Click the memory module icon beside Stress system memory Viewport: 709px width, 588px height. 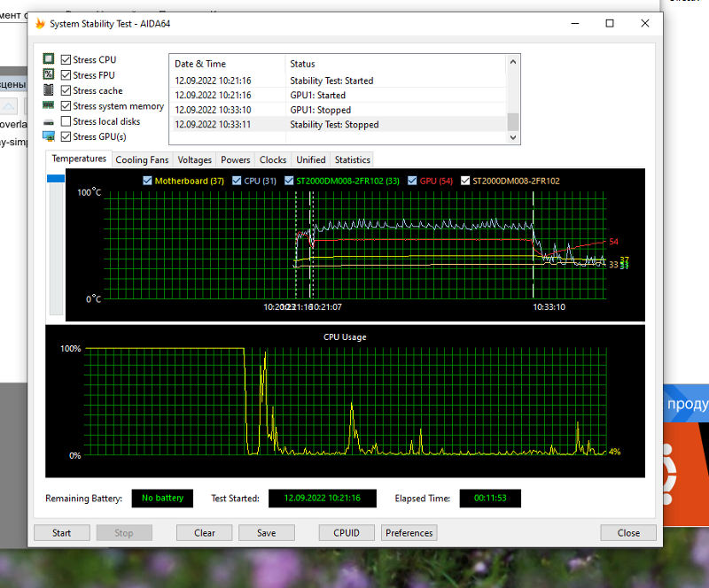(50, 106)
